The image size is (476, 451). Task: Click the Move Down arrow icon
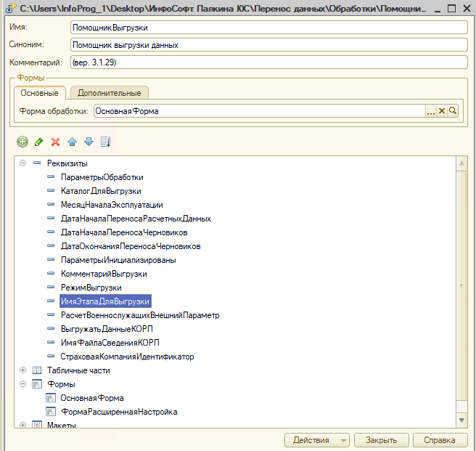pos(89,141)
